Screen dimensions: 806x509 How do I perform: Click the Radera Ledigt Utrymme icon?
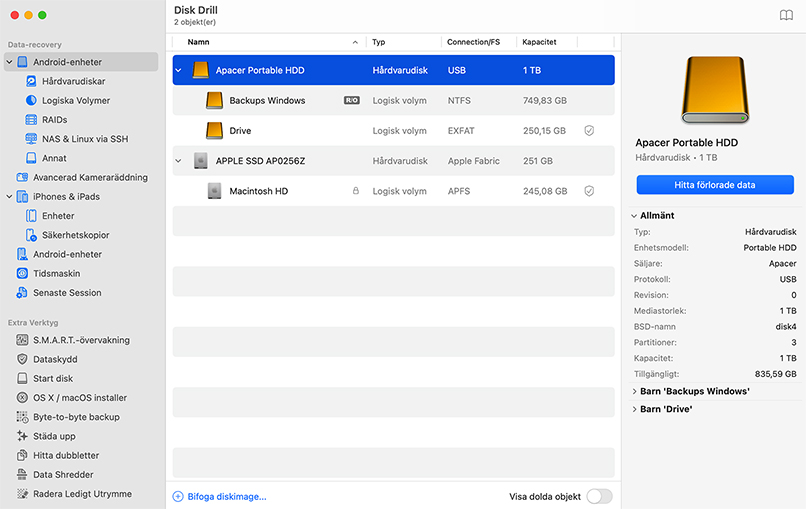22,494
